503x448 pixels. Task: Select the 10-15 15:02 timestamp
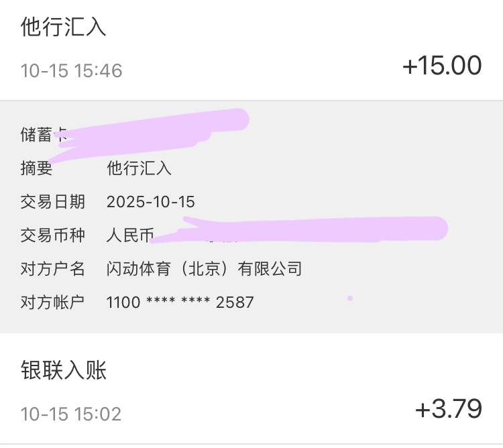71,413
